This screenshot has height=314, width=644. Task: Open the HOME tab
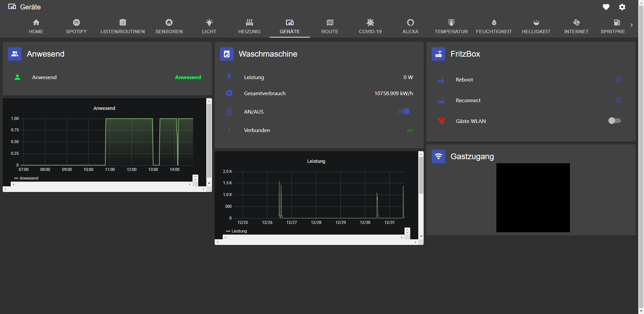click(36, 26)
